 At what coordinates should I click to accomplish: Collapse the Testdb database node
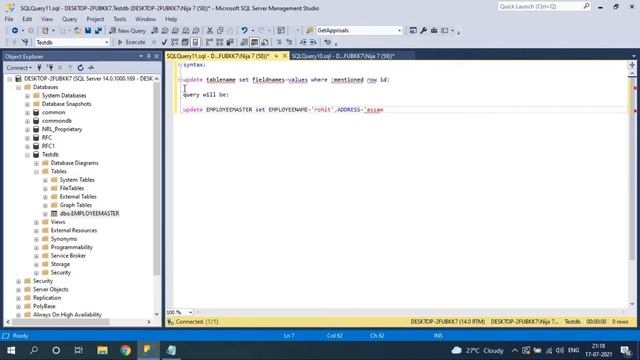(x=27, y=155)
